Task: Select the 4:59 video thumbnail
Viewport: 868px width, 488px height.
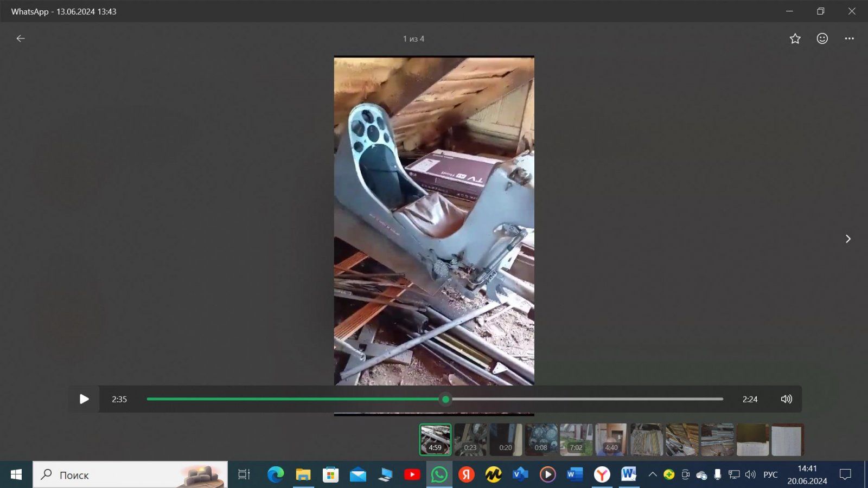Action: [435, 440]
